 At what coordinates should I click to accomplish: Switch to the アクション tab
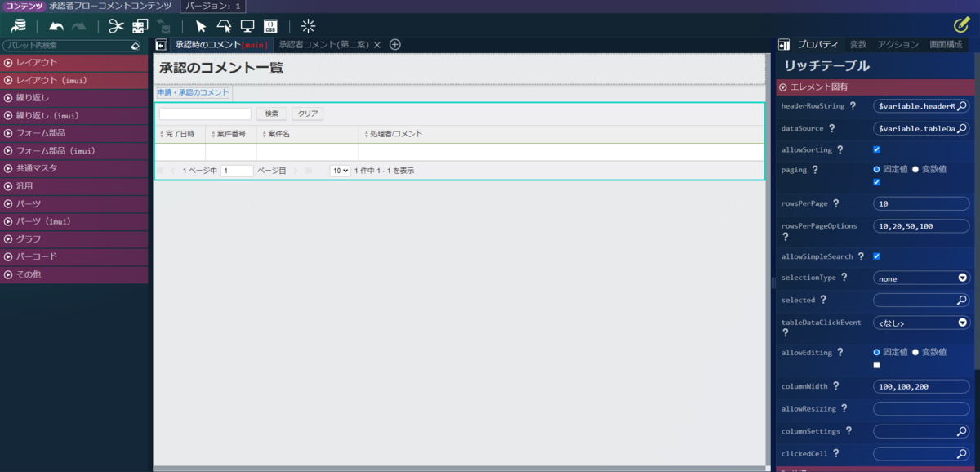[898, 45]
